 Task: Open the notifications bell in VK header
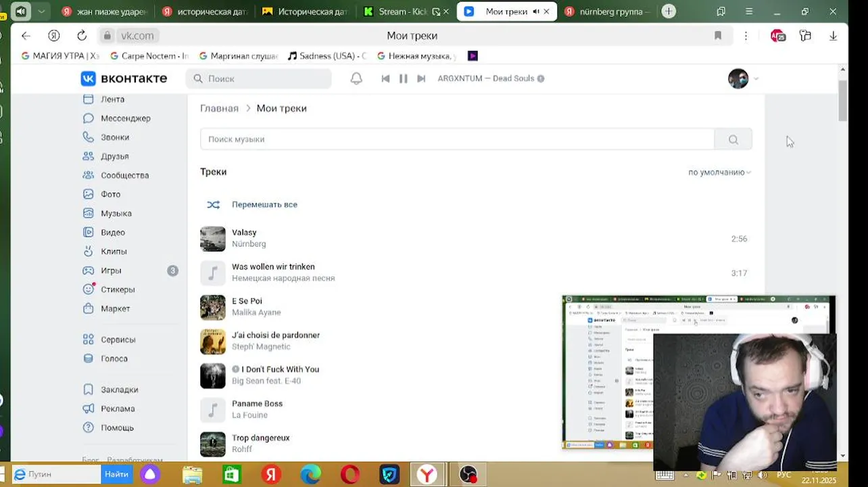356,78
